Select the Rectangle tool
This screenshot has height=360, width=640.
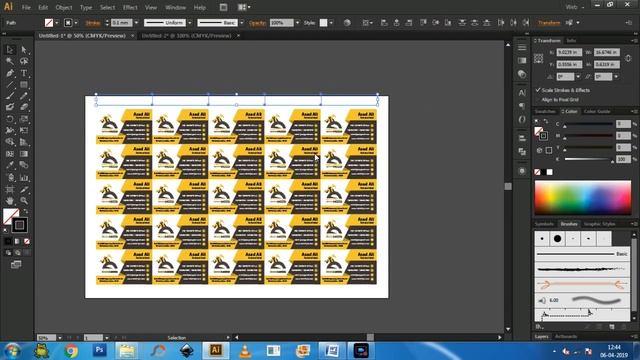pos(24,84)
